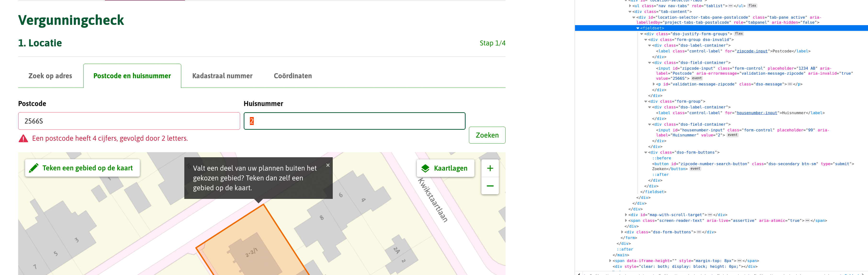Open Kaartlagen via the layers icon

tap(425, 168)
